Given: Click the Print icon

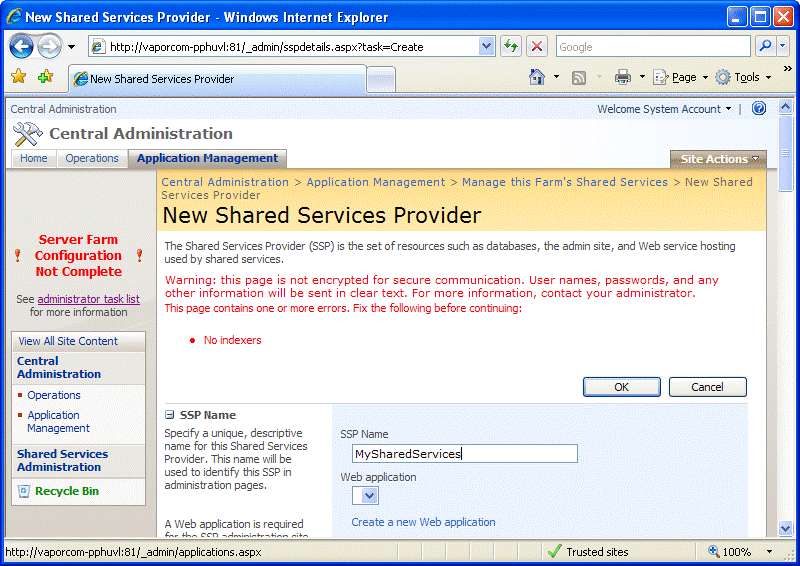Looking at the screenshot, I should [622, 77].
